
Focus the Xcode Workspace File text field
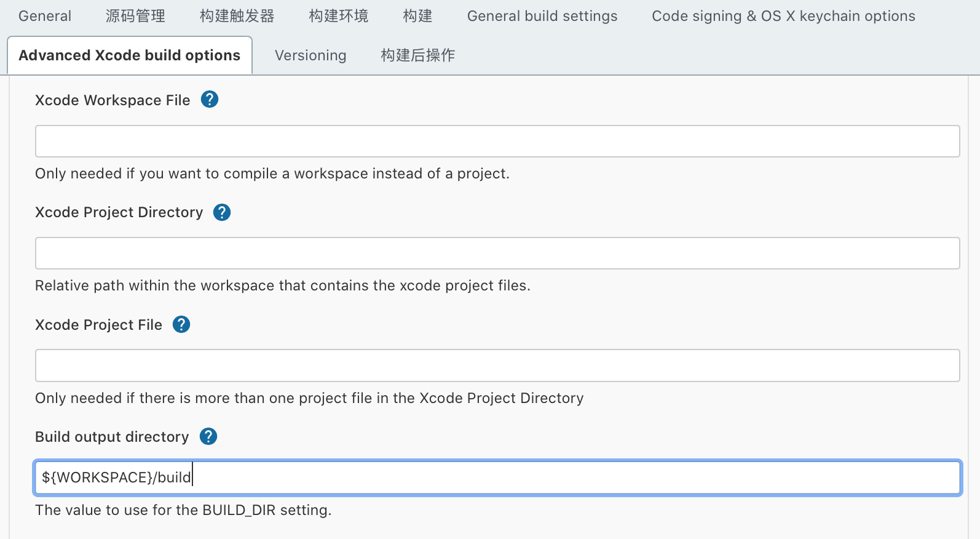pyautogui.click(x=497, y=142)
